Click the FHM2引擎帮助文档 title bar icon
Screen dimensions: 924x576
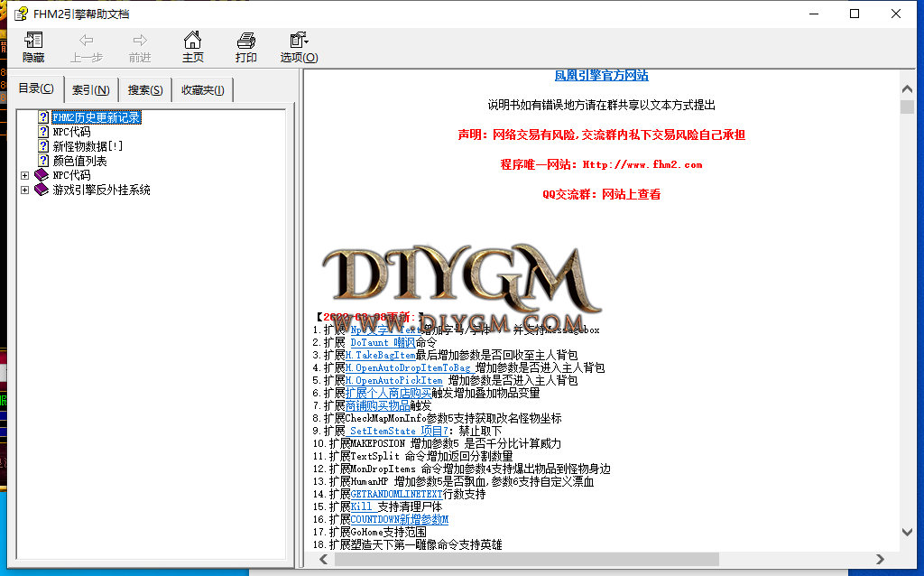tap(22, 14)
